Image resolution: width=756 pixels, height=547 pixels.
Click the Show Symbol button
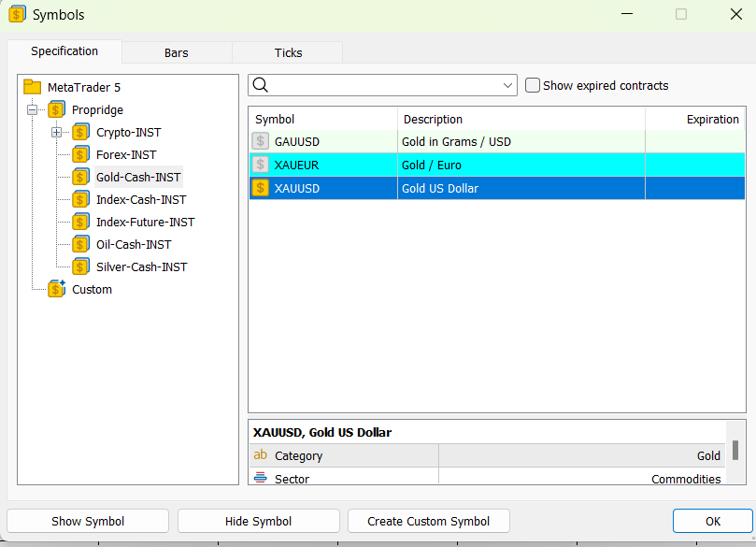pyautogui.click(x=88, y=521)
